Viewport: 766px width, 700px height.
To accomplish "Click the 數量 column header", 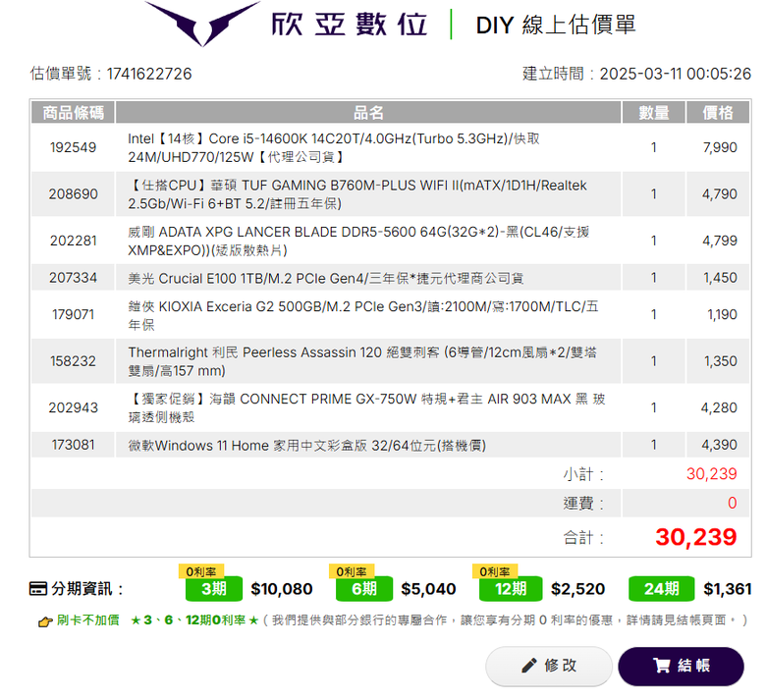I will click(654, 112).
